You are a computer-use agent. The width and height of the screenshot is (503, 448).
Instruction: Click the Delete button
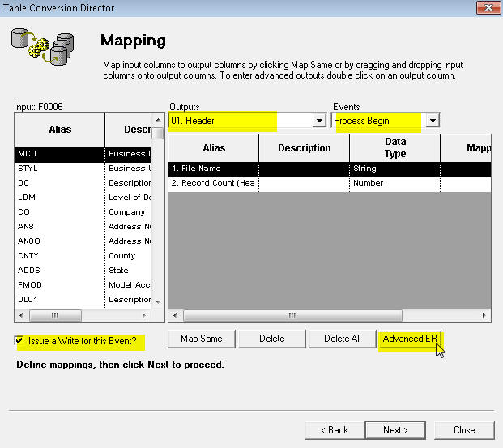pyautogui.click(x=271, y=339)
